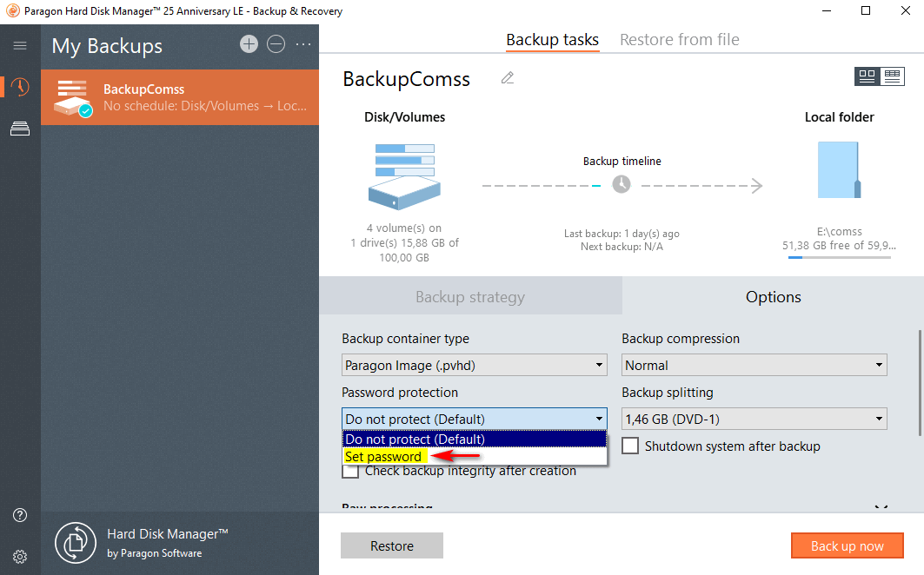Image resolution: width=924 pixels, height=575 pixels.
Task: Enable Shutdown system after backup checkbox
Action: 630,446
